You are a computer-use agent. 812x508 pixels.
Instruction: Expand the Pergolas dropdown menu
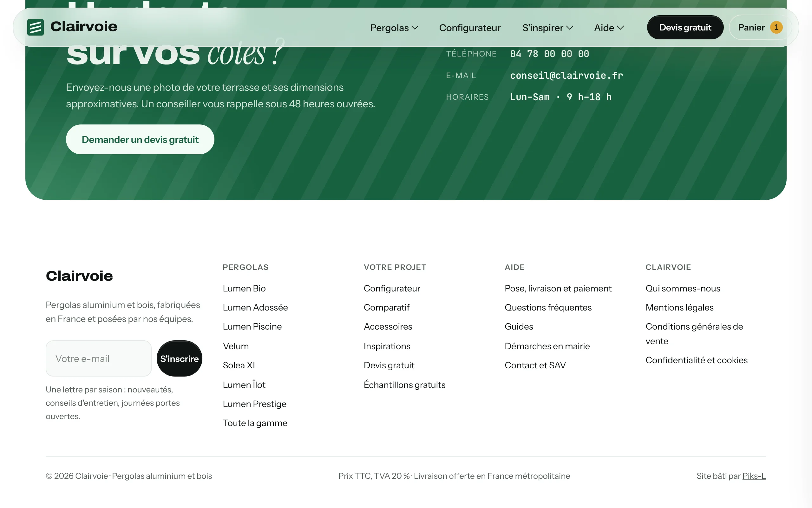click(x=394, y=28)
